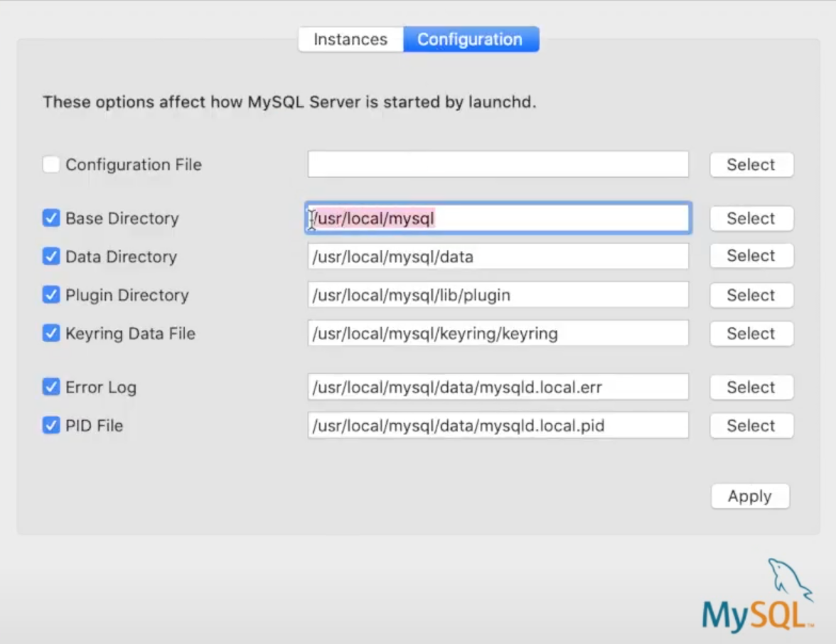Open Select for Data Directory
This screenshot has width=836, height=644.
point(751,256)
